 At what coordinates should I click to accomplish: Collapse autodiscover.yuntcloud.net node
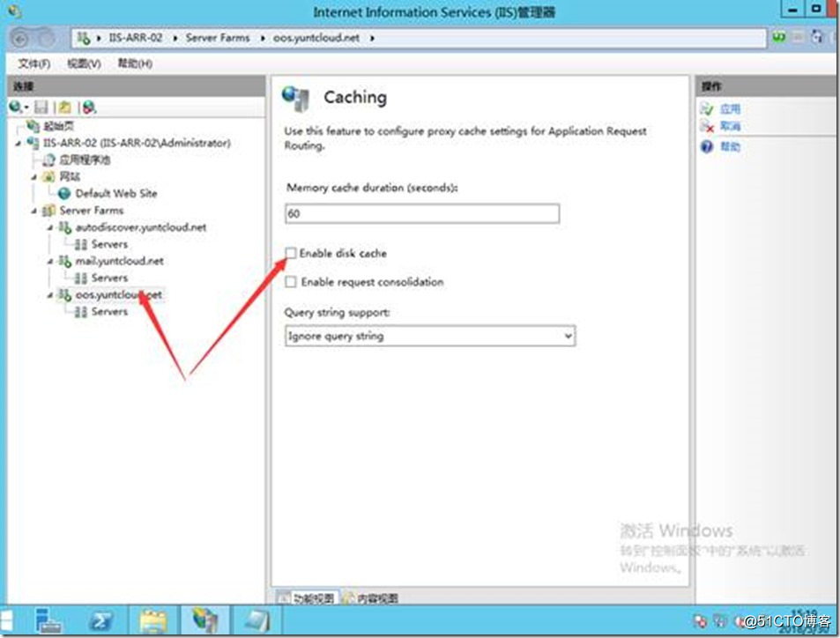click(51, 228)
